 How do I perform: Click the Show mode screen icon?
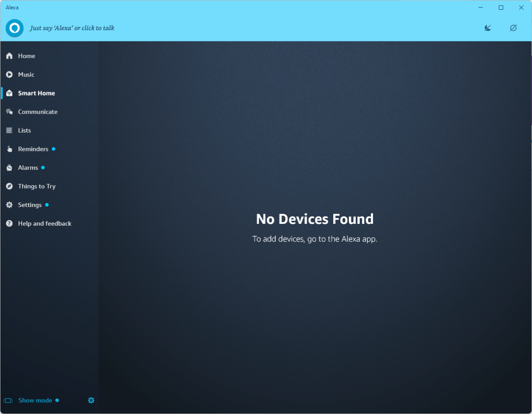point(8,400)
